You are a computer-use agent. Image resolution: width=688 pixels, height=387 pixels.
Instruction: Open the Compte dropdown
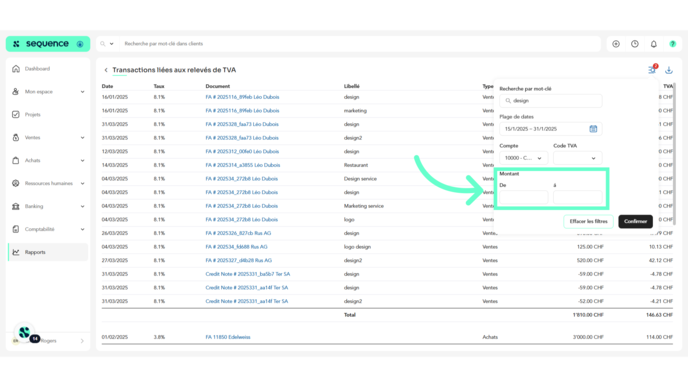523,158
